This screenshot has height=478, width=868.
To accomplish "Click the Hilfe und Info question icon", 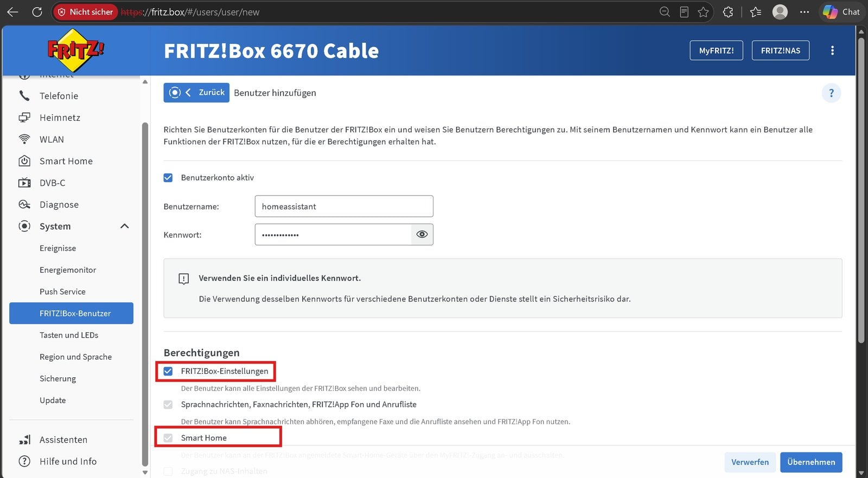I will click(x=24, y=461).
